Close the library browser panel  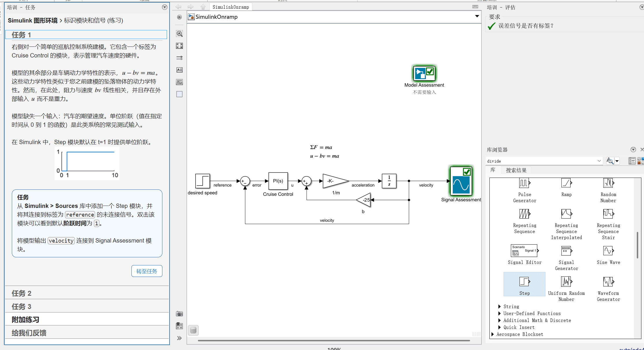pyautogui.click(x=642, y=150)
